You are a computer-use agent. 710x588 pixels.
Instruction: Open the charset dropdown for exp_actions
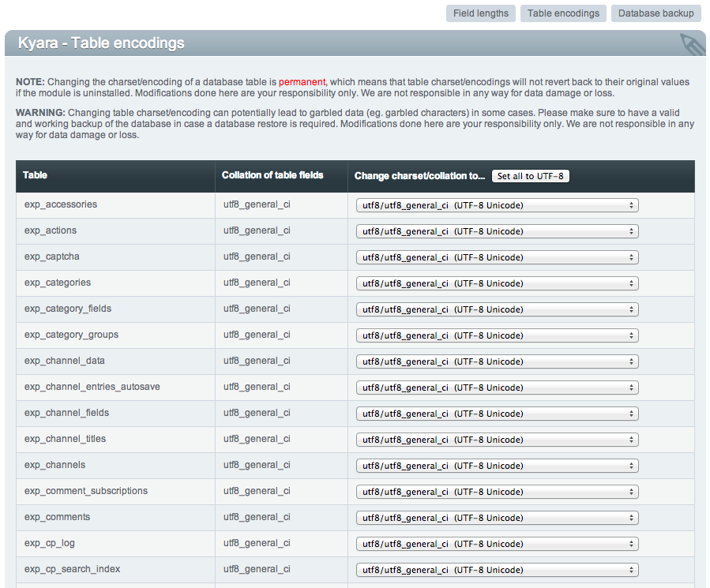tap(498, 231)
